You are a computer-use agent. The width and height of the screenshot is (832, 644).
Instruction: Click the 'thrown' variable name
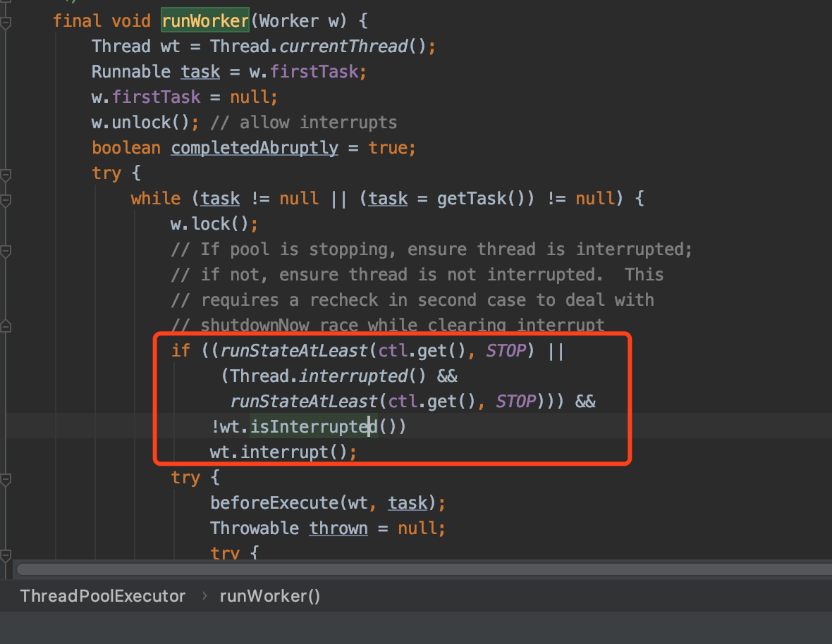(338, 528)
